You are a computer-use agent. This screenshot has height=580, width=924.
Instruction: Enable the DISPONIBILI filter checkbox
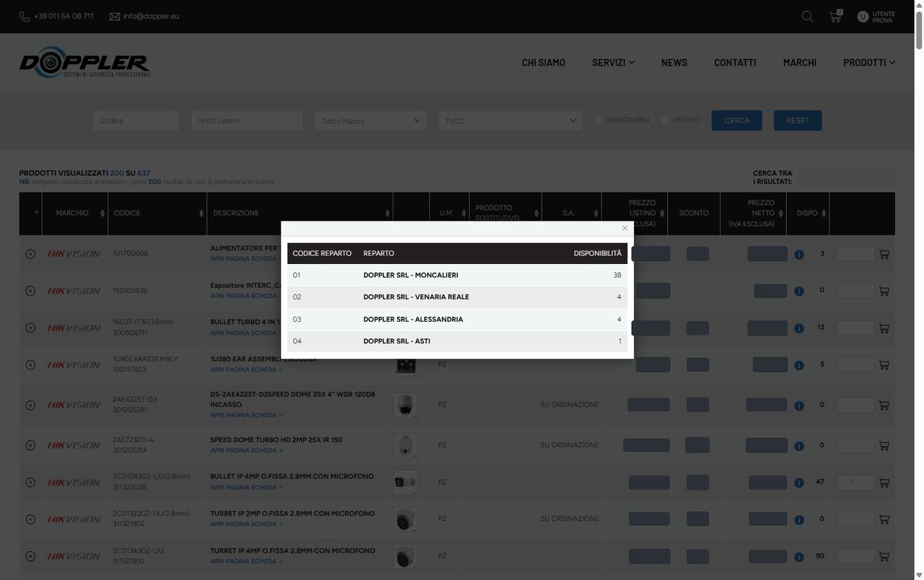click(x=598, y=120)
